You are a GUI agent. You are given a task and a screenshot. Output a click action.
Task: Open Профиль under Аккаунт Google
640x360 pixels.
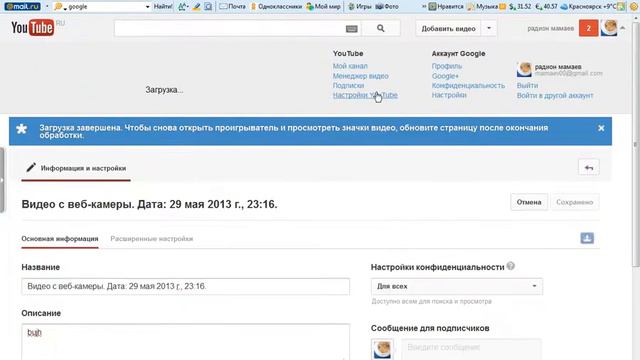click(447, 66)
